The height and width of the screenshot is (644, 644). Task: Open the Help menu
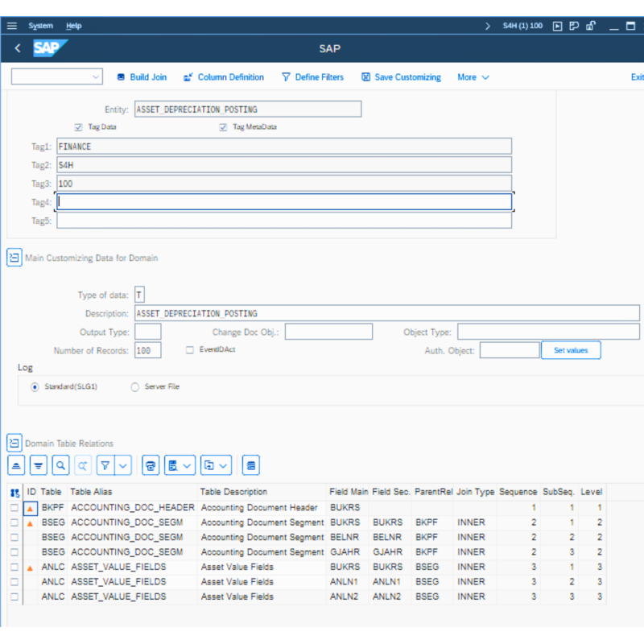tap(73, 26)
